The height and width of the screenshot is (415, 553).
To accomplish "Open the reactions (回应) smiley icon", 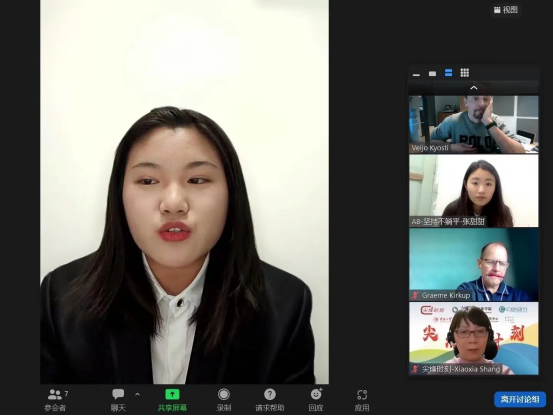I will (x=316, y=394).
